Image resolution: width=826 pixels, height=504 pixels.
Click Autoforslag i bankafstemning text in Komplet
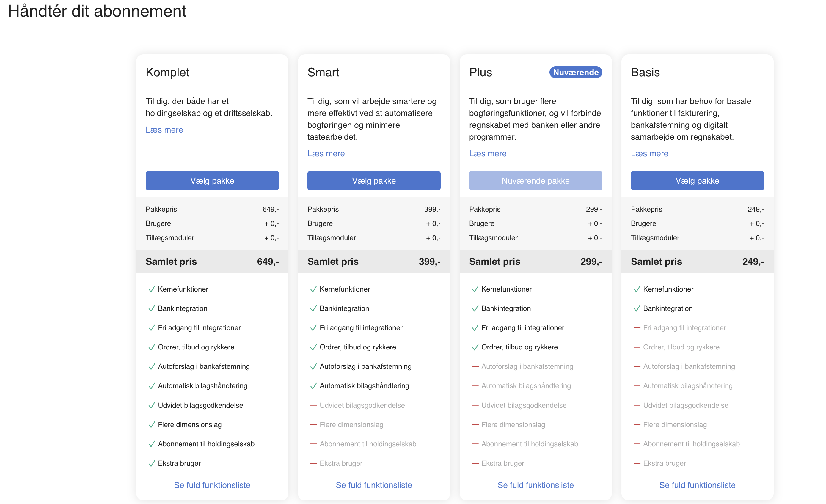click(x=204, y=367)
